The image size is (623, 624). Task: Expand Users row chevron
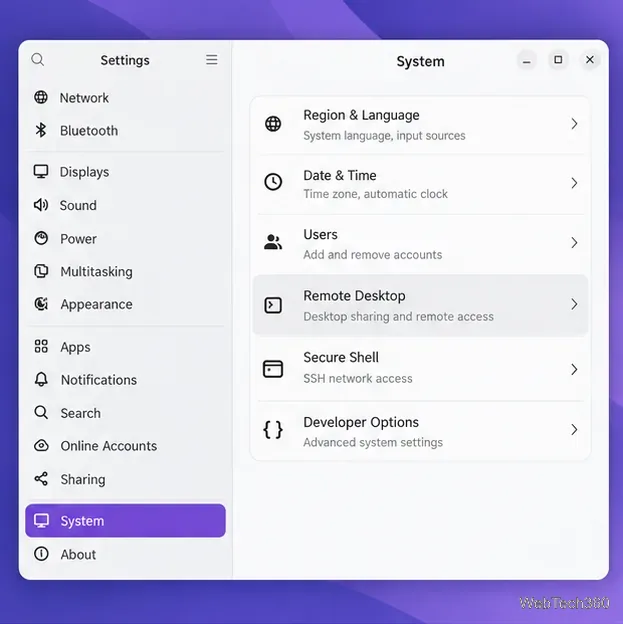coord(574,243)
